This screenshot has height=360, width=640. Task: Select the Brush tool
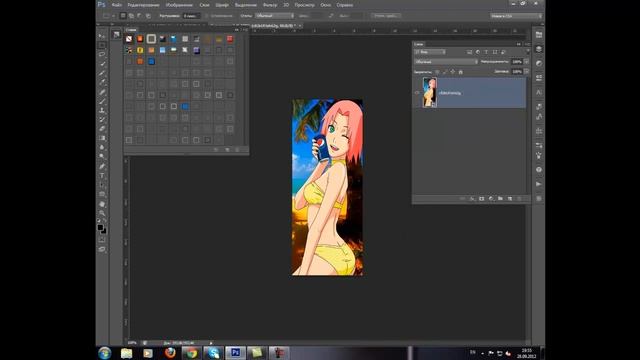click(102, 101)
